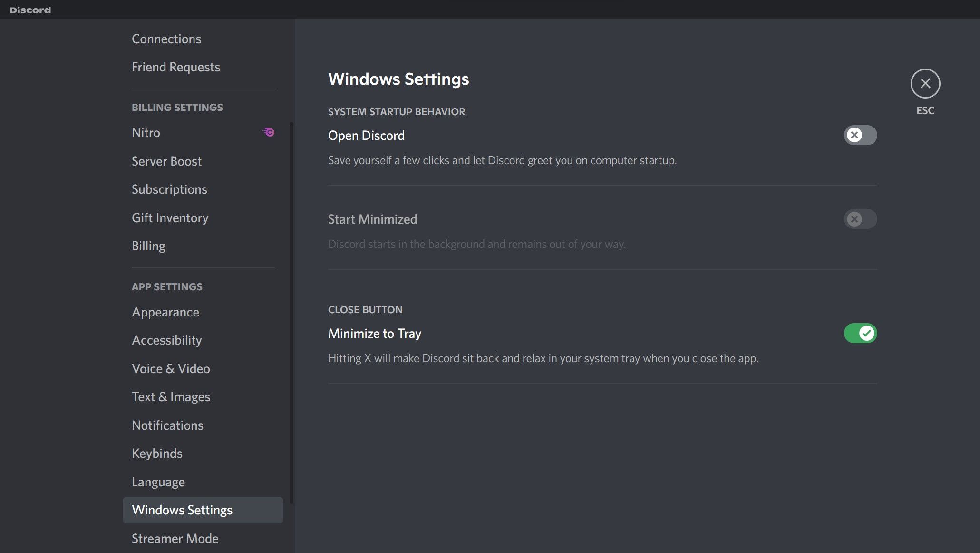Select Windows Settings in sidebar

tap(203, 510)
